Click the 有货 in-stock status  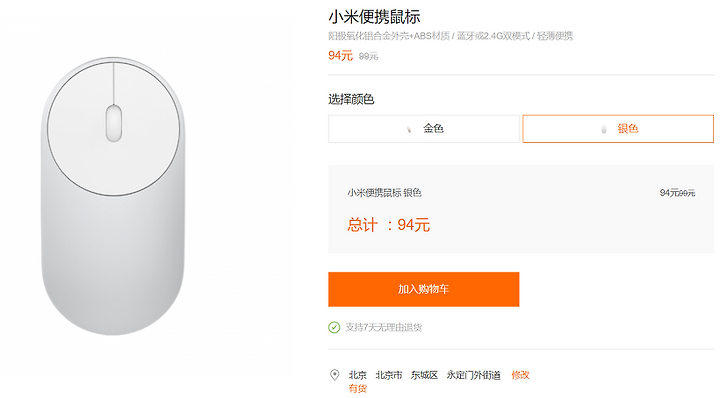click(x=358, y=388)
